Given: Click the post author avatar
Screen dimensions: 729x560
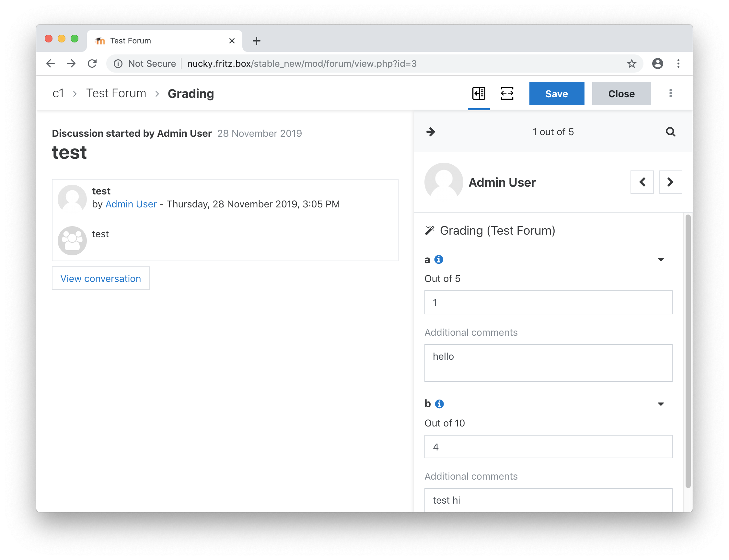Looking at the screenshot, I should (x=72, y=199).
